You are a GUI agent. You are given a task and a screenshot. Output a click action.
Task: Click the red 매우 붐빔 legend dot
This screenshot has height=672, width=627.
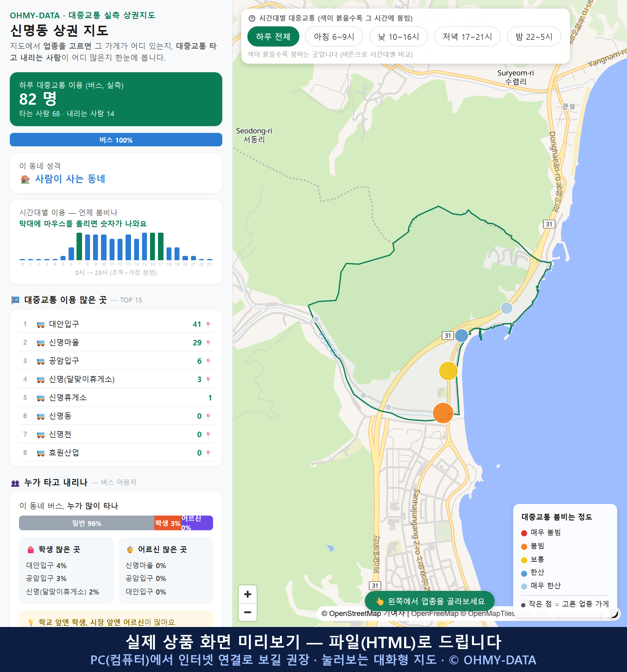(524, 533)
